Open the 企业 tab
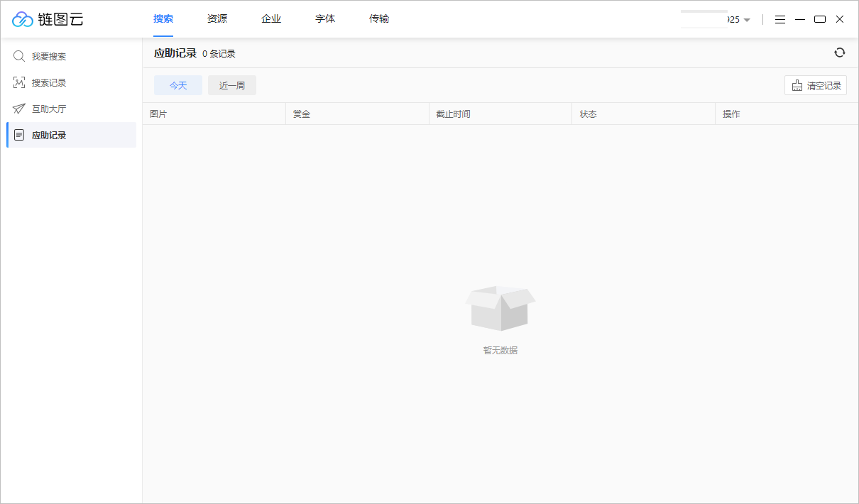This screenshot has height=504, width=859. pyautogui.click(x=271, y=18)
